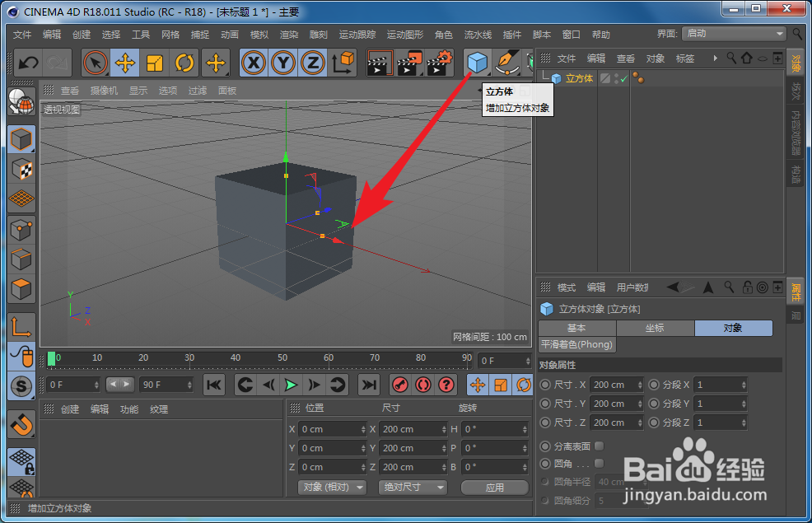Open the 文件 menu
The width and height of the screenshot is (812, 523).
(22, 35)
